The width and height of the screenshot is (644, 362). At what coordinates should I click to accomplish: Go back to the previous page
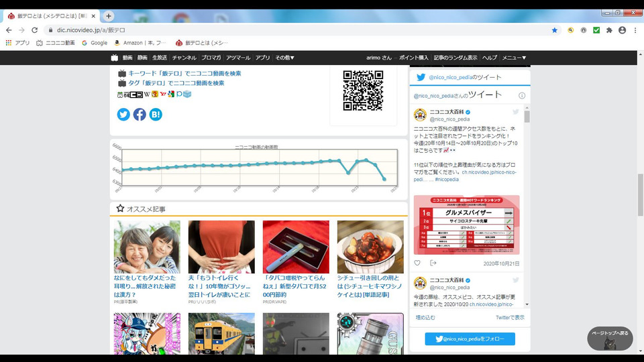click(9, 30)
